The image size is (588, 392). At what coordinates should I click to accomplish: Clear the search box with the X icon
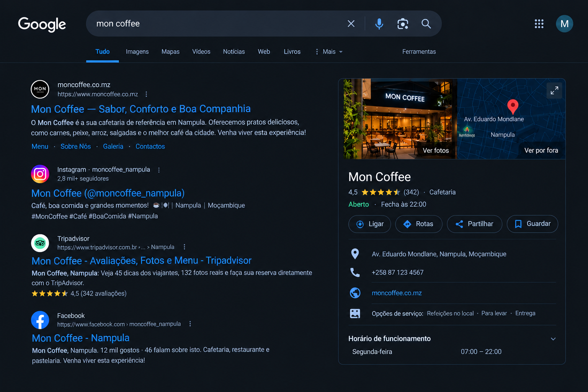pos(351,24)
